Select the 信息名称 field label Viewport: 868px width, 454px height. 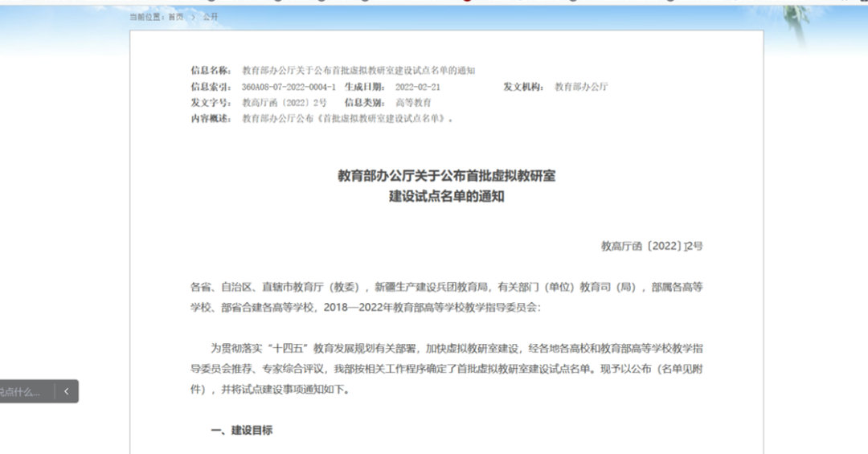pyautogui.click(x=211, y=71)
